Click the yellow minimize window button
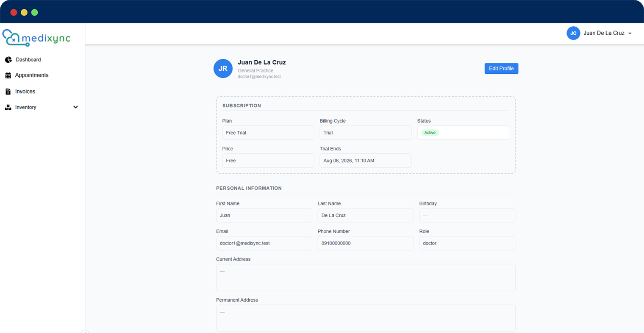This screenshot has width=644, height=333. coord(24,12)
